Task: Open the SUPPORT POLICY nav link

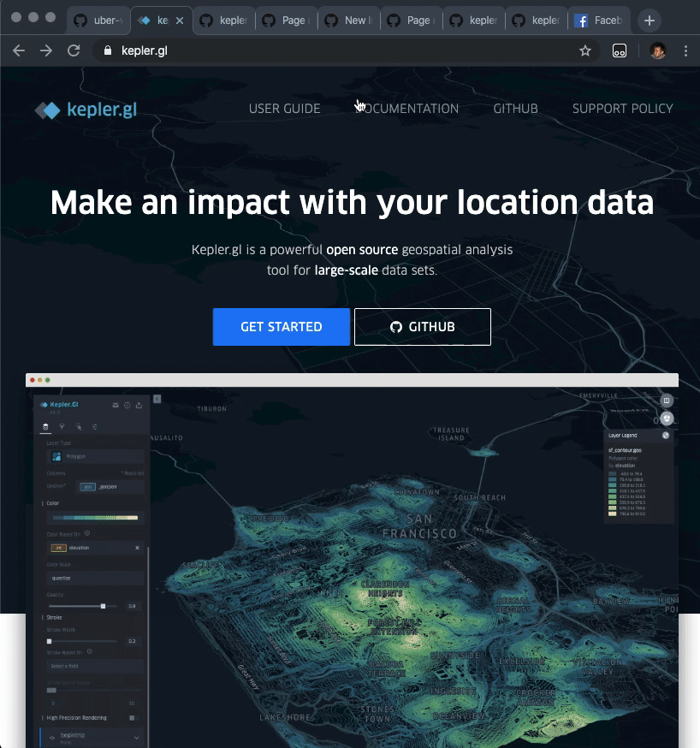Action: point(622,109)
